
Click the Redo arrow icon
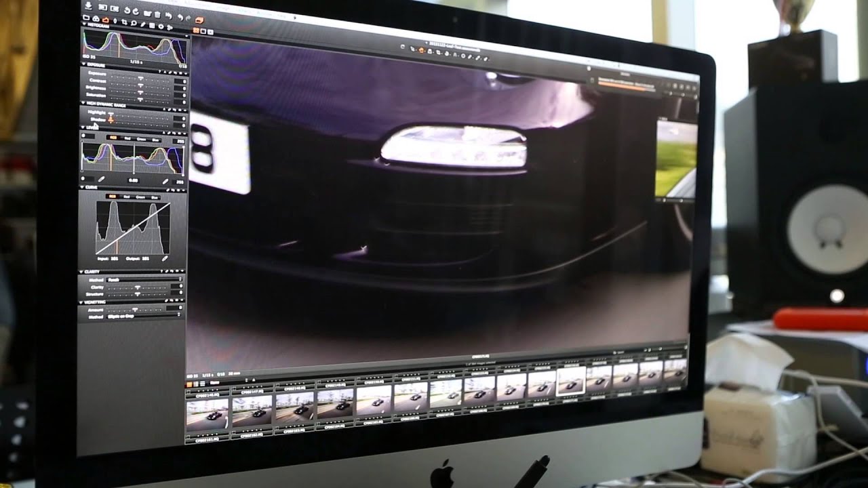pos(189,18)
